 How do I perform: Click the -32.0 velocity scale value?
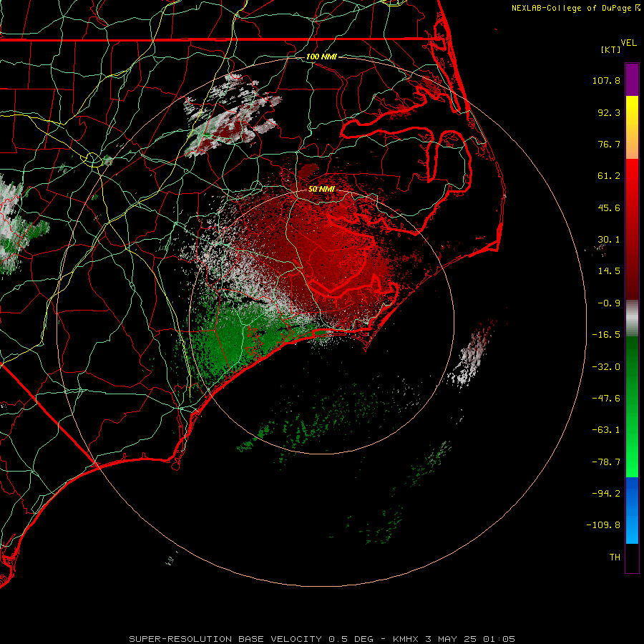(x=606, y=367)
